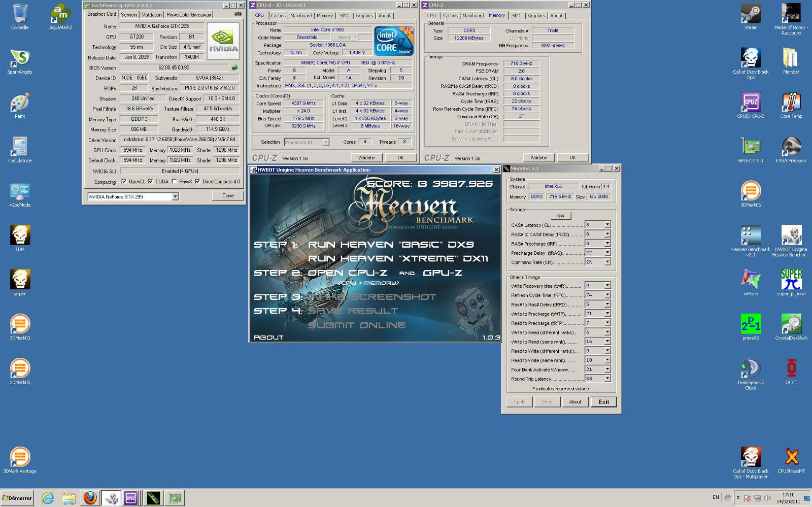812x507 pixels.
Task: Toggle CUDA checkbox in GPU-Z
Action: [150, 182]
